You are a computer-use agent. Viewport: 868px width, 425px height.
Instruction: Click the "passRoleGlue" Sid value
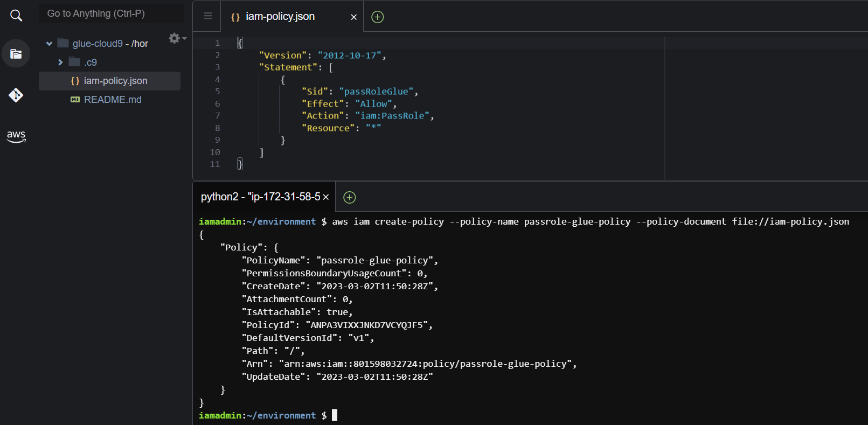pyautogui.click(x=377, y=92)
